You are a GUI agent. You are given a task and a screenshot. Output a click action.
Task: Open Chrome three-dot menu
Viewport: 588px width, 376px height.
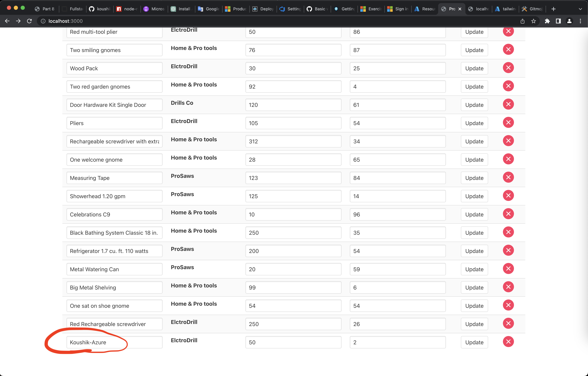(x=580, y=21)
